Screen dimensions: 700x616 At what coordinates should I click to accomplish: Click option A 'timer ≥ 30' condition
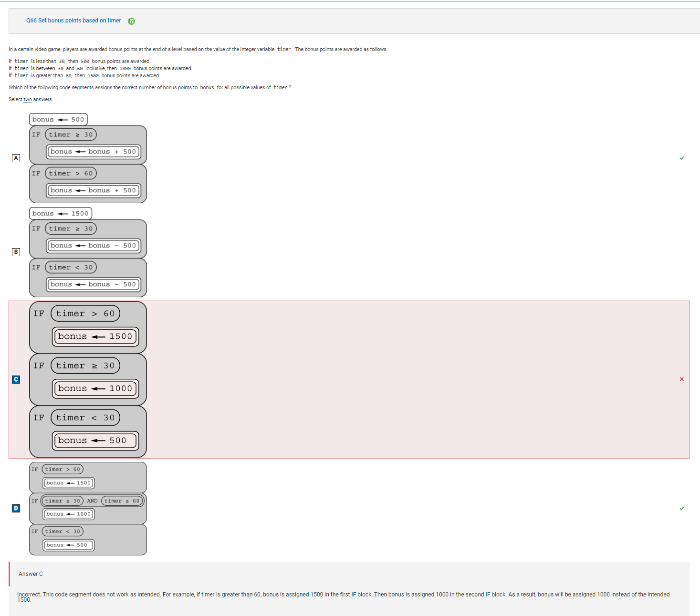click(x=71, y=135)
